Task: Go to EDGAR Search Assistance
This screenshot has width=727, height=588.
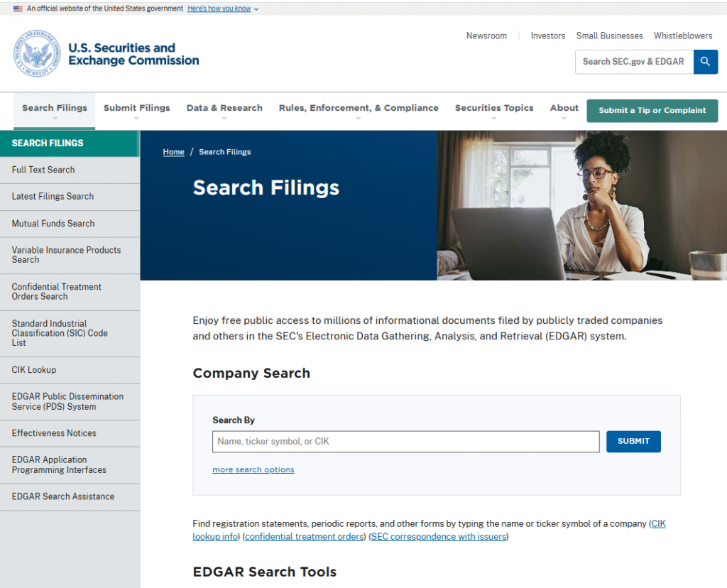Action: [70, 496]
